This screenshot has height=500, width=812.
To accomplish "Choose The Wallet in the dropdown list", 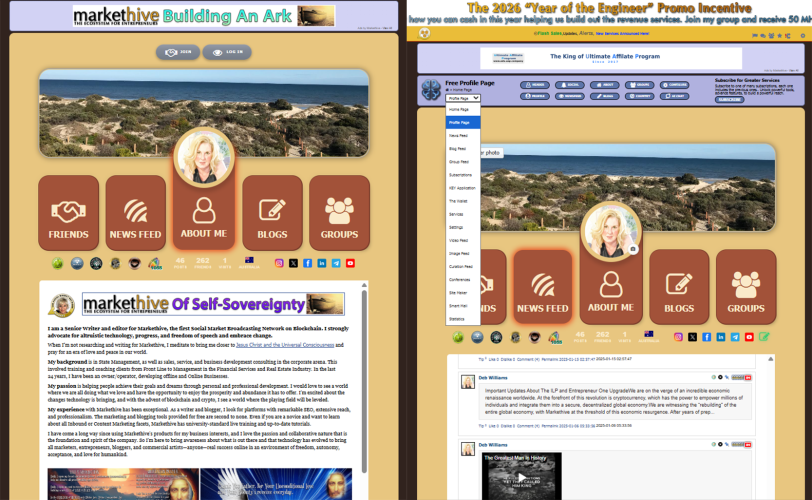I will pyautogui.click(x=458, y=201).
